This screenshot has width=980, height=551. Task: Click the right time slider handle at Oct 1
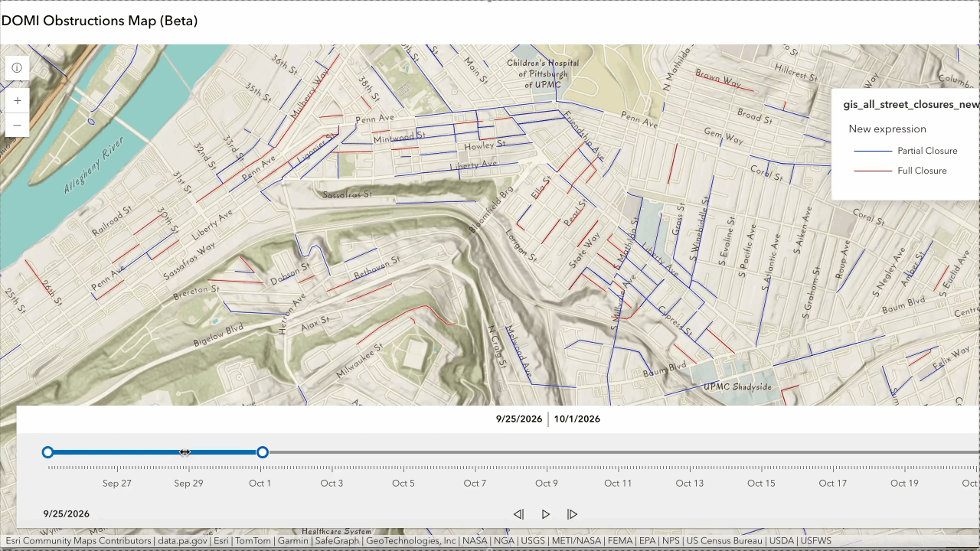pos(263,452)
